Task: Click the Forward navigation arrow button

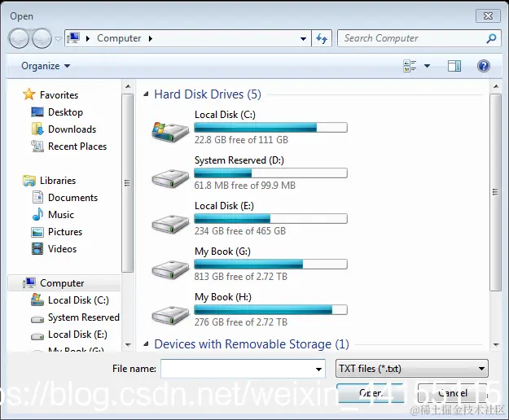Action: 42,38
